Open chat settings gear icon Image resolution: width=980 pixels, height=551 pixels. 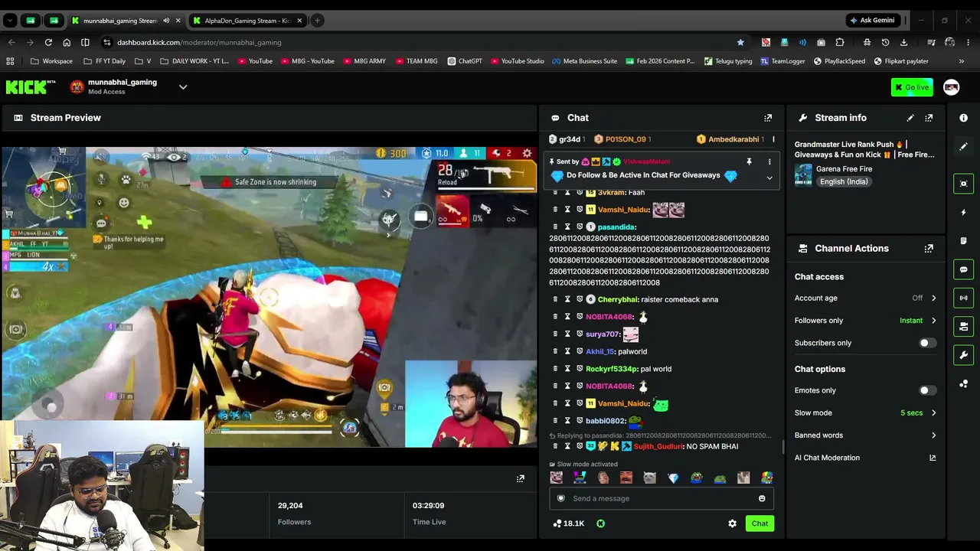732,523
